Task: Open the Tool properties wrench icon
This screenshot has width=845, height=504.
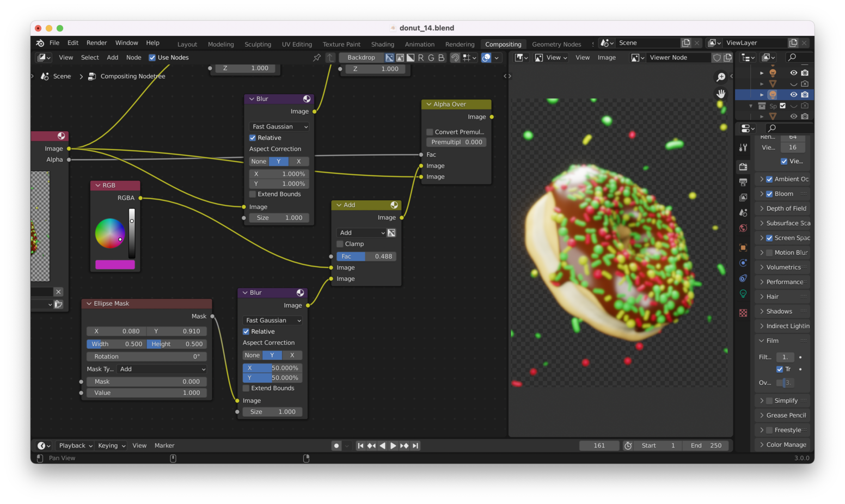Action: (x=743, y=147)
